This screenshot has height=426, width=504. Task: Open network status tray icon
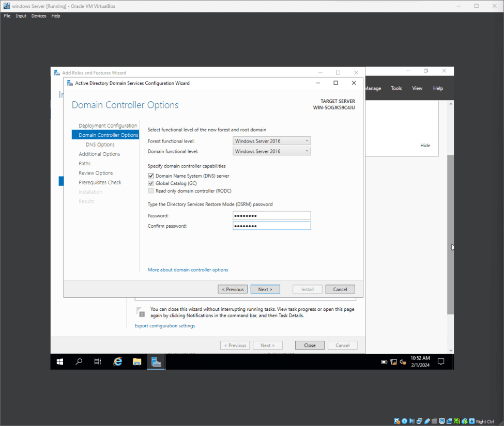pos(393,362)
